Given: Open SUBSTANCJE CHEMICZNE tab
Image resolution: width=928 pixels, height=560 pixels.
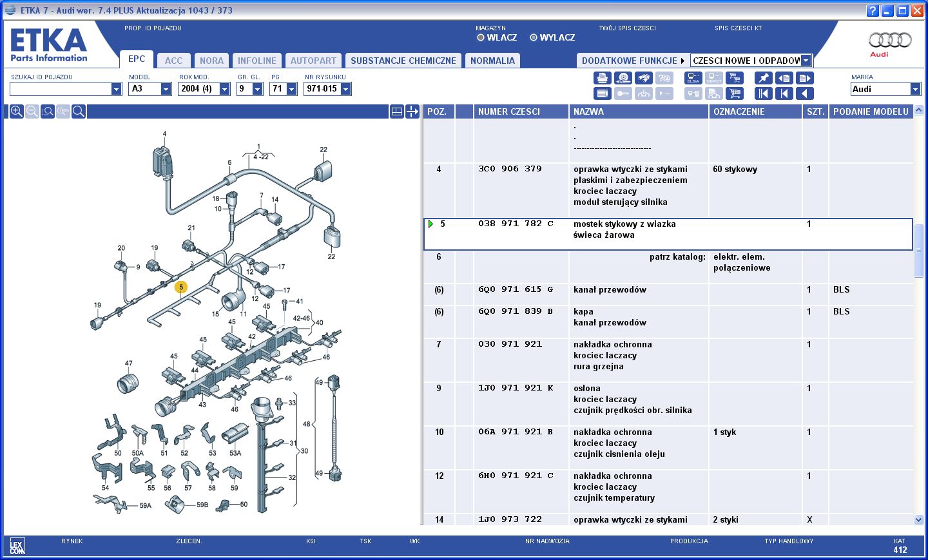Looking at the screenshot, I should 403,61.
